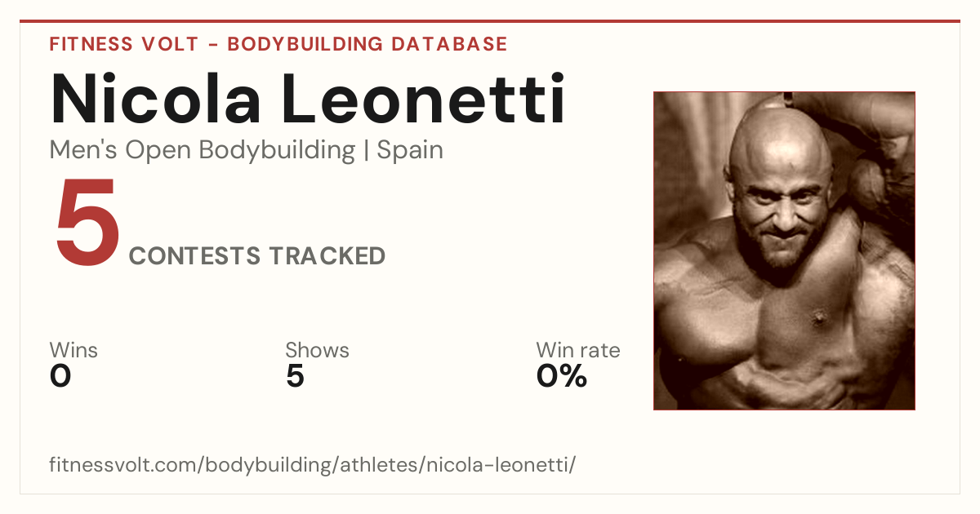The width and height of the screenshot is (980, 514).
Task: Click the pipe separator before Spain
Action: coord(366,151)
